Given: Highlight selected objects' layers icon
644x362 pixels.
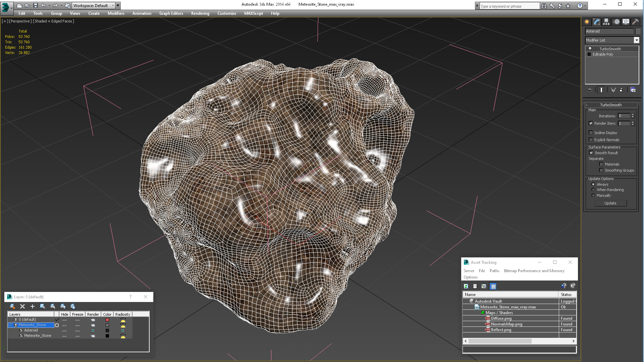Looking at the screenshot, I should [x=53, y=306].
